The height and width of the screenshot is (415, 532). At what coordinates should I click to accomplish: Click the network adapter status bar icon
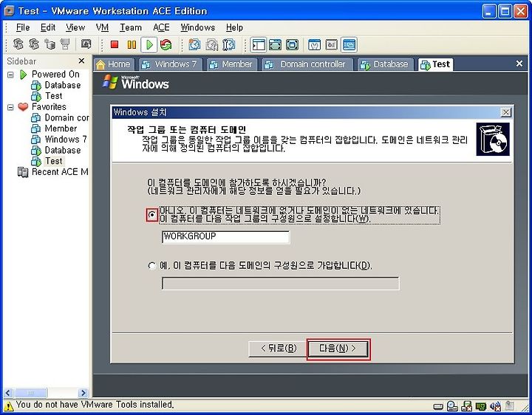tap(481, 406)
